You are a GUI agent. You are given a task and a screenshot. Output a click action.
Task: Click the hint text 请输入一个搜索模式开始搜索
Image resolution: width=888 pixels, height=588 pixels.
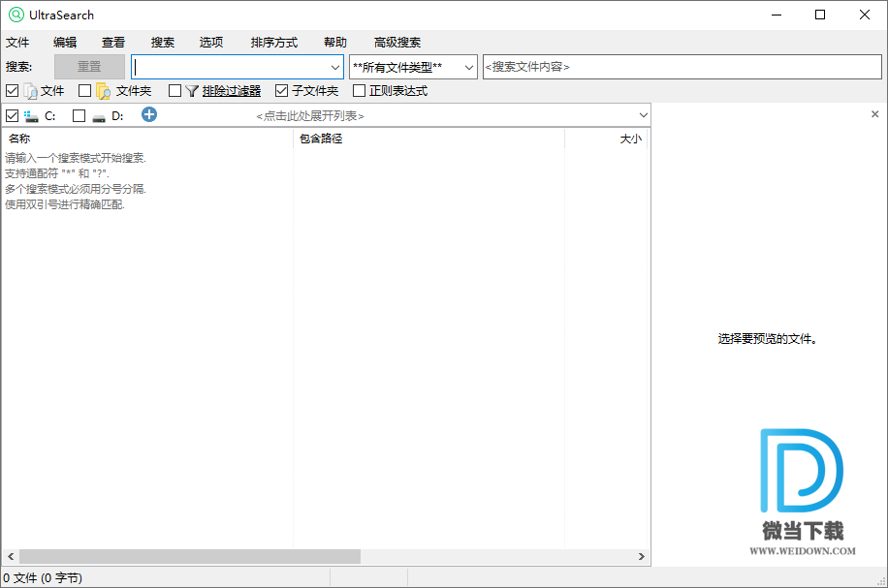click(76, 158)
